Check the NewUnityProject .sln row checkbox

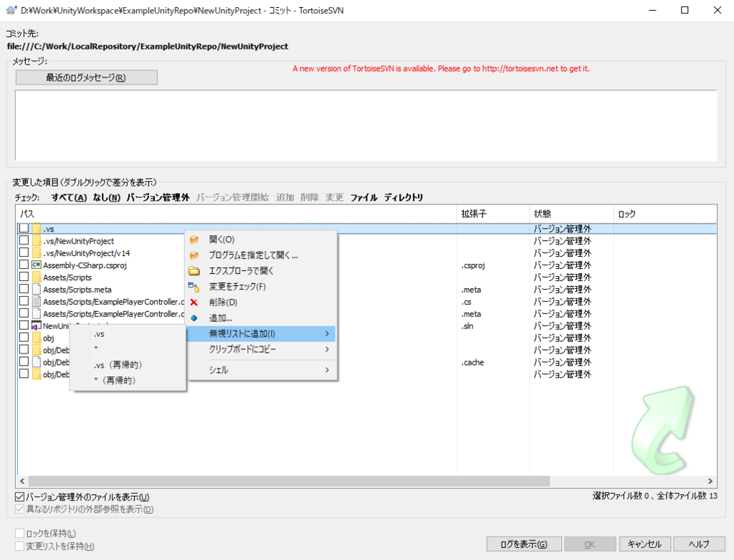(24, 326)
